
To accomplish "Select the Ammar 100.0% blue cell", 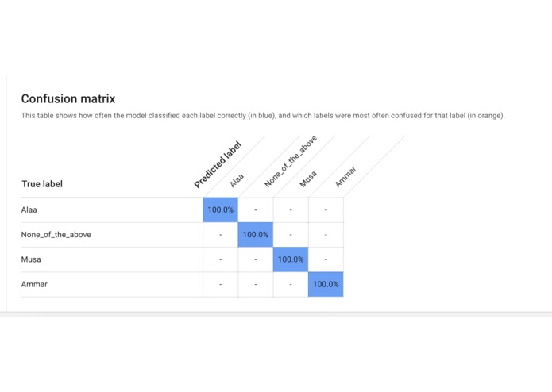I will coord(326,284).
